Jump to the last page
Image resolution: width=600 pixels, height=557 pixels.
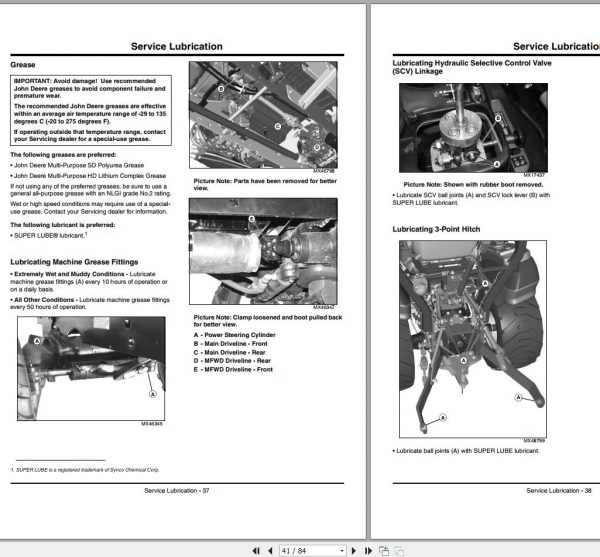pyautogui.click(x=368, y=550)
